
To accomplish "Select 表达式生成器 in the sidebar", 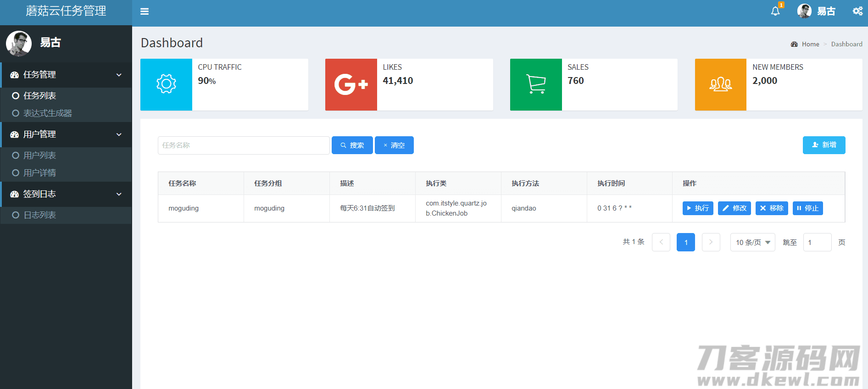I will tap(48, 113).
